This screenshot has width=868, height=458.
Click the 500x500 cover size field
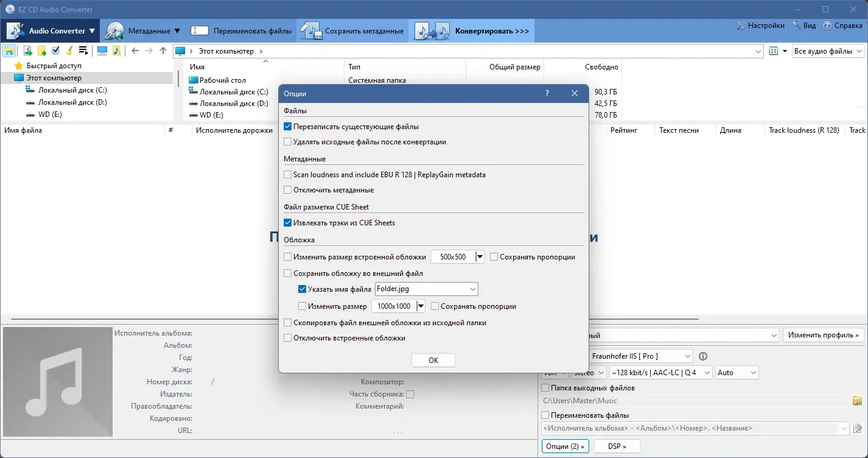point(453,257)
